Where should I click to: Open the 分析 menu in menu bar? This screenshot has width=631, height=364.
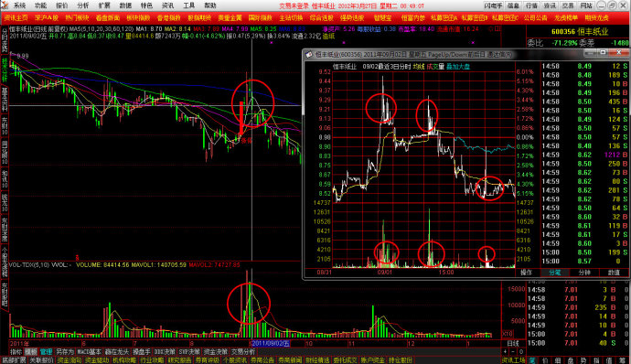(x=82, y=5)
